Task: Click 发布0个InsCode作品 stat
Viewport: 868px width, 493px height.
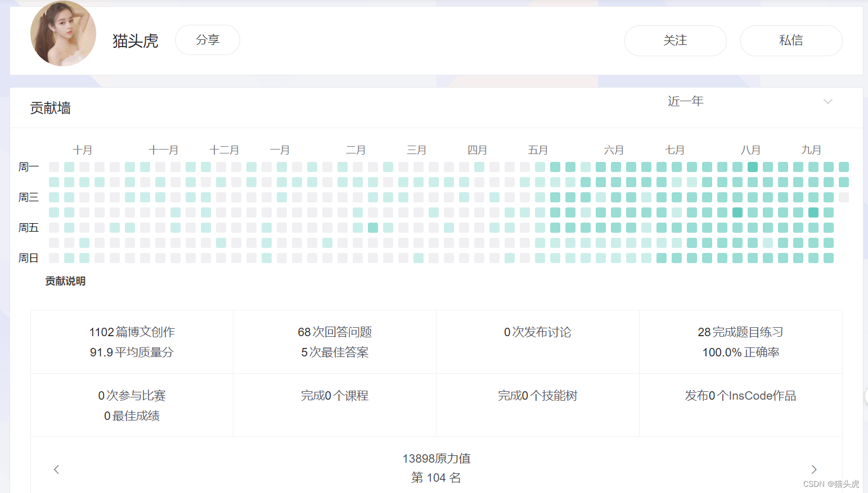Action: (x=741, y=396)
